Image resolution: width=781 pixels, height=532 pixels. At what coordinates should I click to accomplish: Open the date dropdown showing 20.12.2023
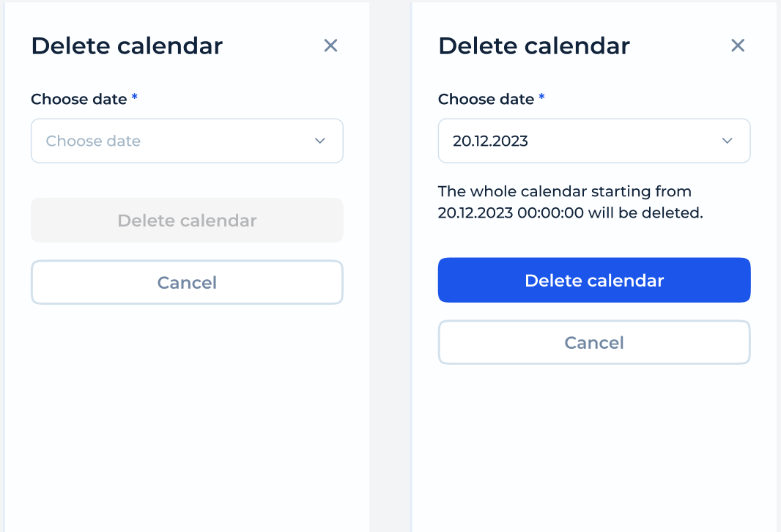(593, 141)
